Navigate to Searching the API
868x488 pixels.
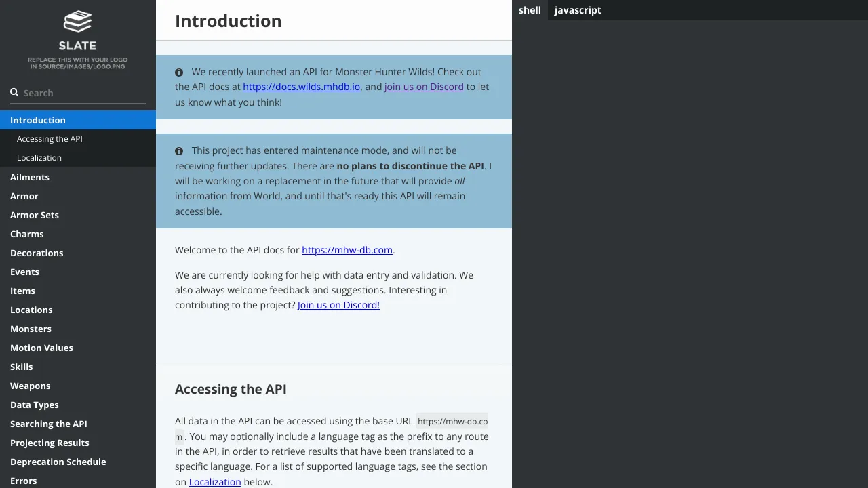[x=78, y=424]
